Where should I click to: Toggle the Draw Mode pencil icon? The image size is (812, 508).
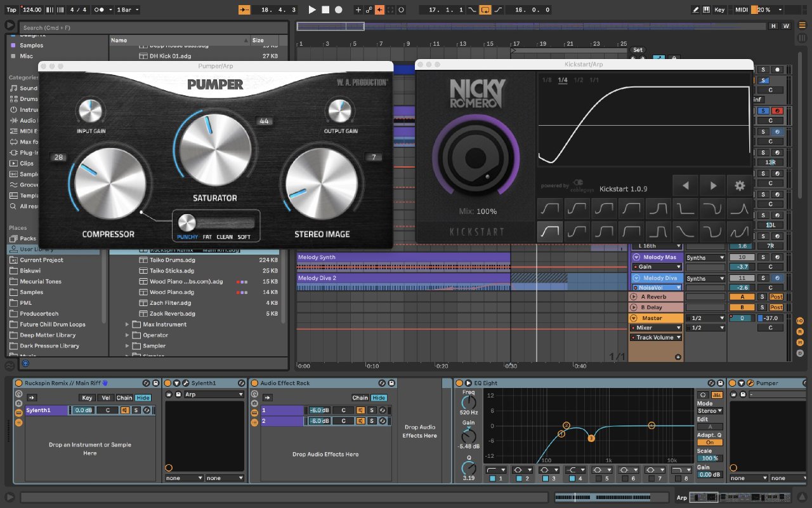point(696,10)
